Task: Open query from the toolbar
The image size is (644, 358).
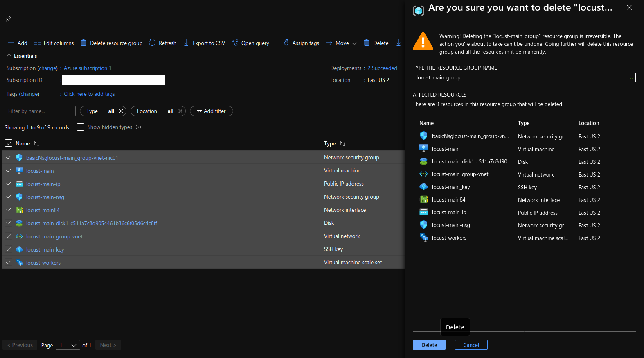Action: (x=250, y=43)
